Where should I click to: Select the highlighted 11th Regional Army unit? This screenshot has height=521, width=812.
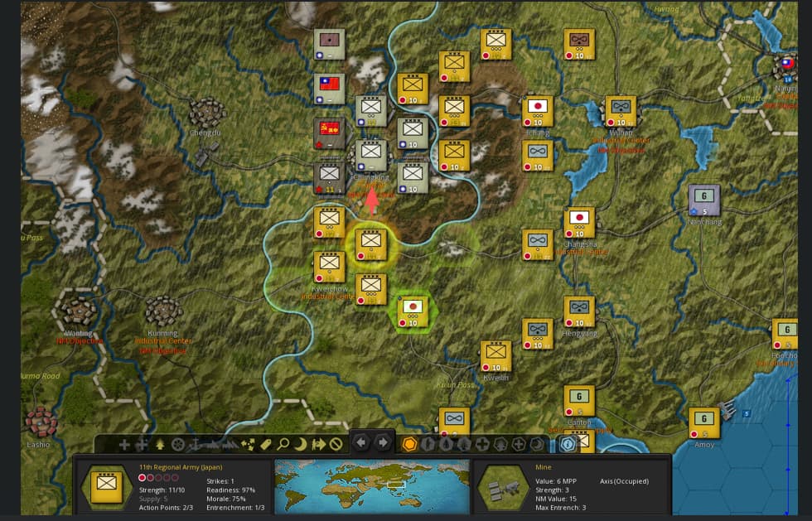(x=371, y=245)
